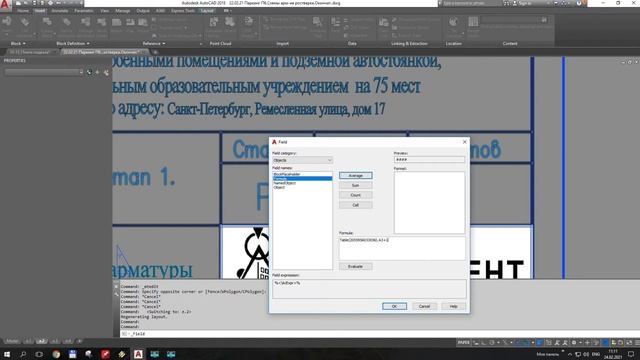640x360 pixels.
Task: Activate the first drawing file tab
Action: [31, 52]
